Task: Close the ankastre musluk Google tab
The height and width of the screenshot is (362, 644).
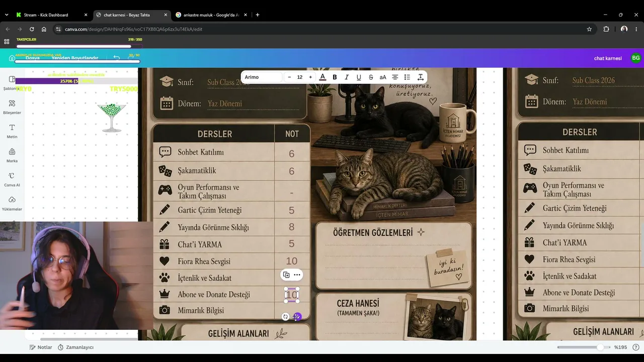Action: [246, 15]
